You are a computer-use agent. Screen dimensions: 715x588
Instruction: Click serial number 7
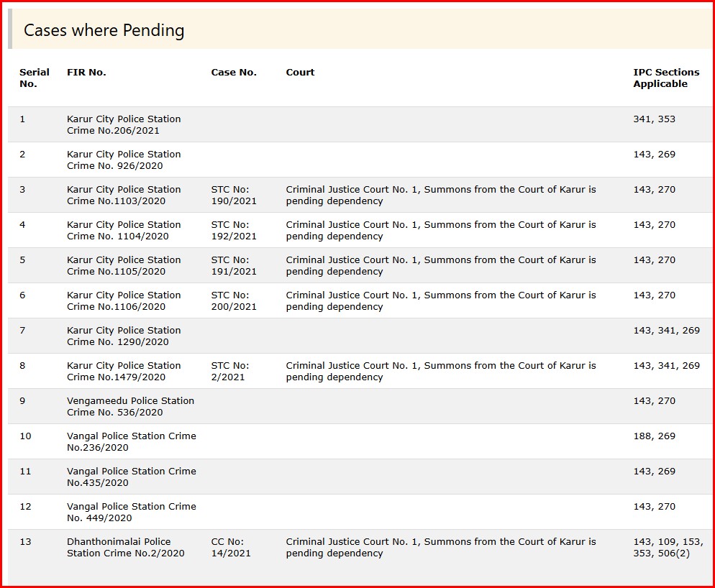tap(22, 330)
